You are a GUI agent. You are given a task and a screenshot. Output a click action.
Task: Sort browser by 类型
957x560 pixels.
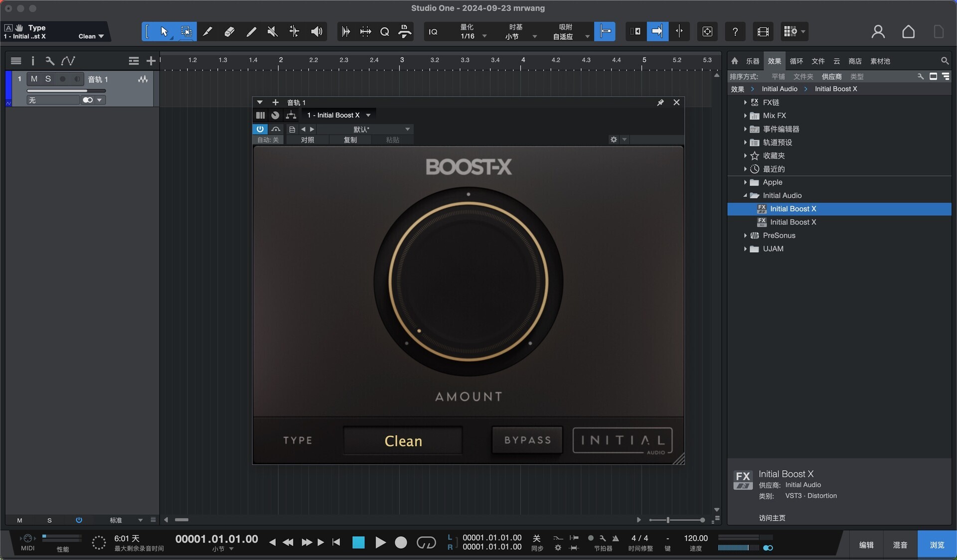(857, 77)
